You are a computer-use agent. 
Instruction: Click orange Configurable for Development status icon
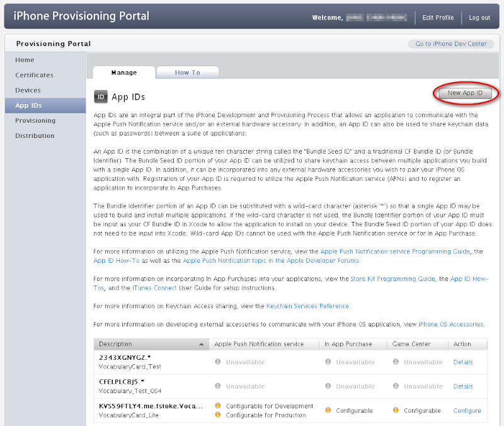tap(218, 406)
